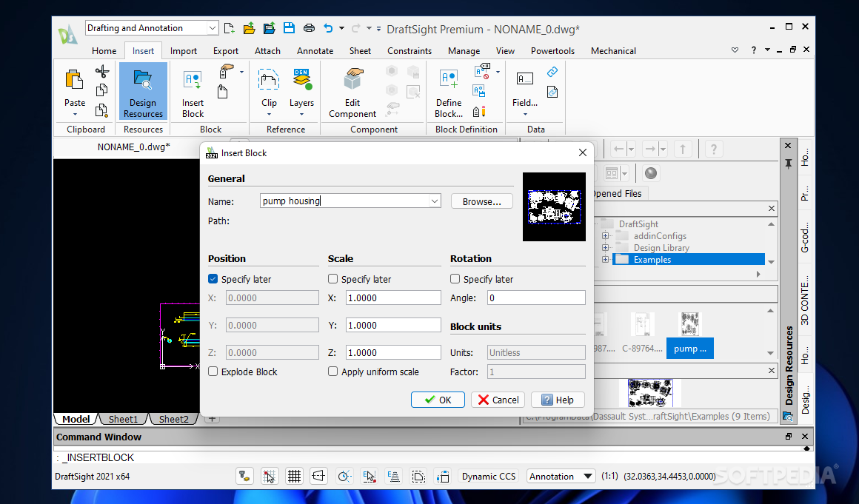Click the sphere render icon in Design Resources toolbar

(650, 173)
